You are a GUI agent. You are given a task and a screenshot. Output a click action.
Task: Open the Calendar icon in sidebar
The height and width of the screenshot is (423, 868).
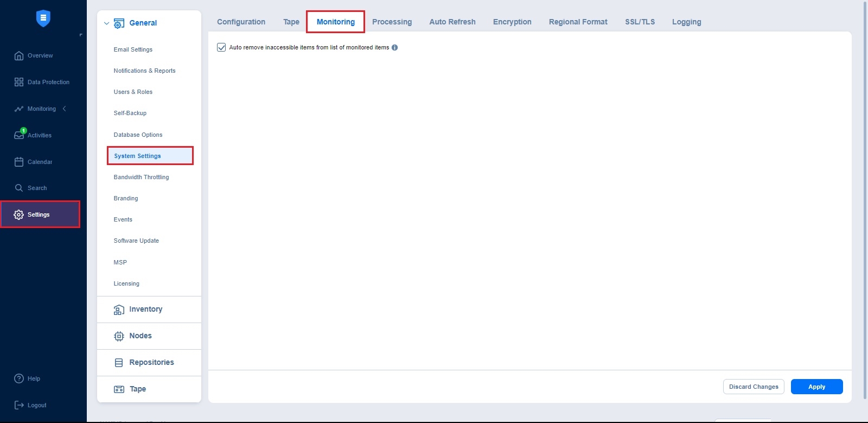tap(19, 162)
